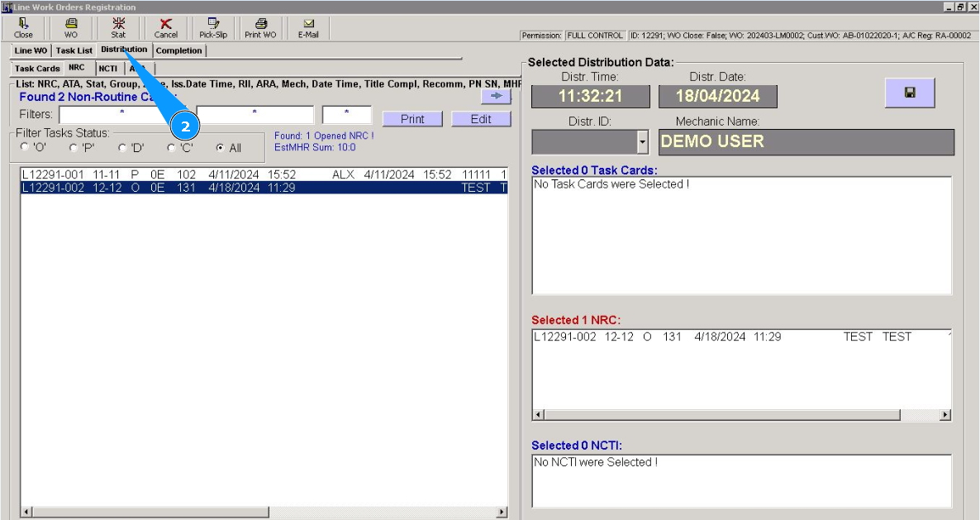Screen dimensions: 980x520
Task: Click the Distr. Time field 11:32:21
Action: click(591, 96)
